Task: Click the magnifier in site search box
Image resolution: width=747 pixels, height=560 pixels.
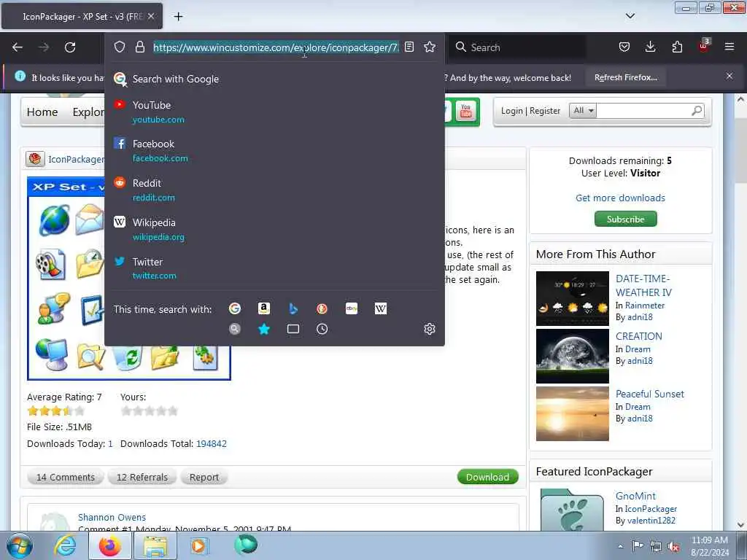Action: tap(697, 111)
